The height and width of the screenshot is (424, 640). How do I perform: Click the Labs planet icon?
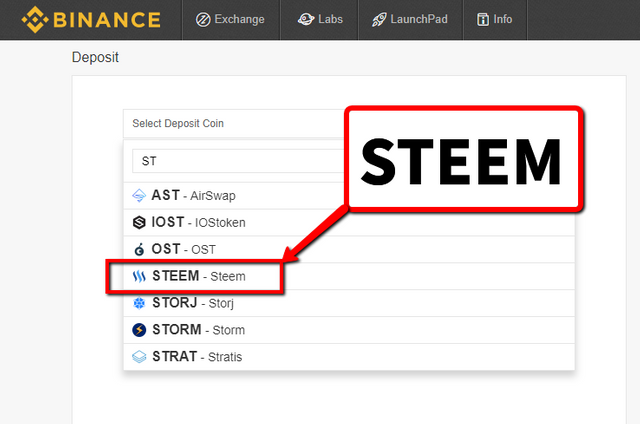pos(306,19)
